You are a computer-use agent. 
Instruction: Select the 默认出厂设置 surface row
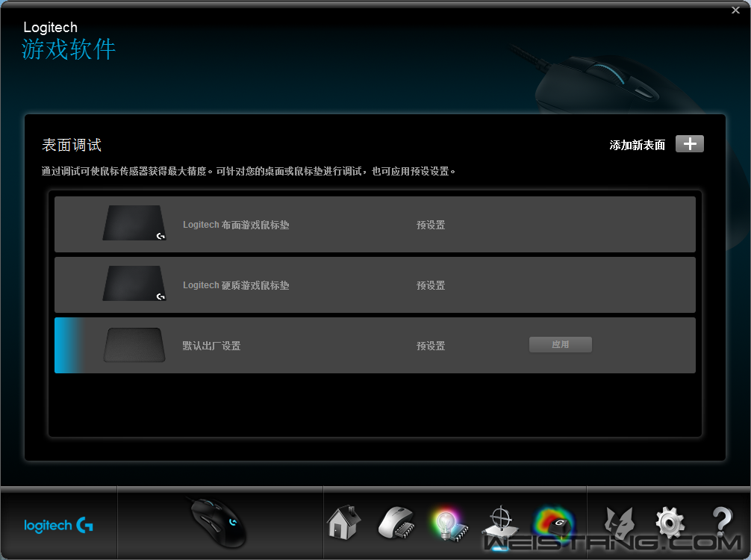tap(375, 345)
